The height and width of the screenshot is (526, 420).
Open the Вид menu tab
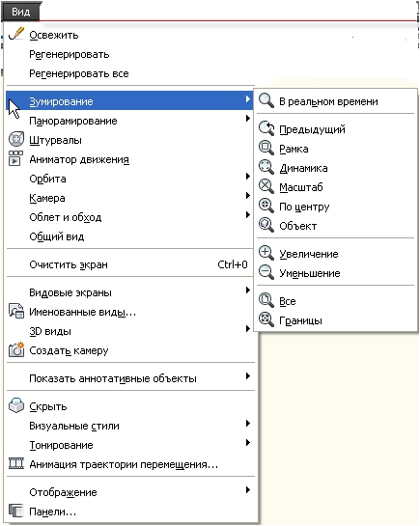[x=21, y=12]
